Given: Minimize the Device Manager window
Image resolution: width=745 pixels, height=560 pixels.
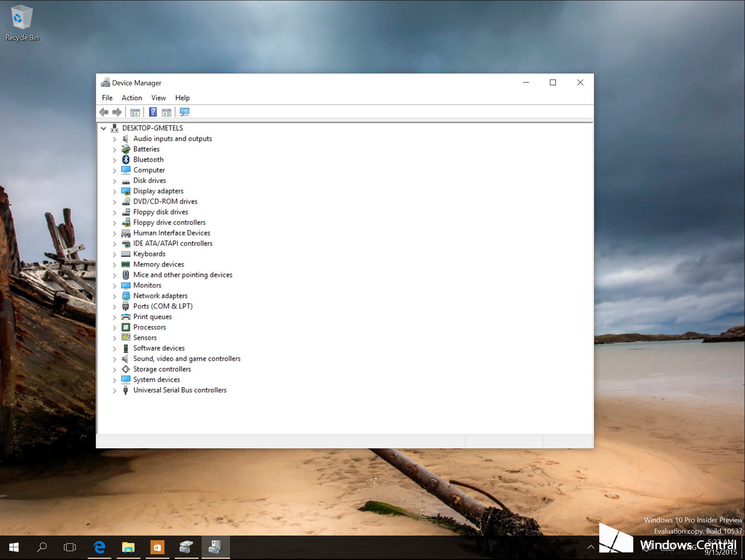Looking at the screenshot, I should [x=526, y=82].
